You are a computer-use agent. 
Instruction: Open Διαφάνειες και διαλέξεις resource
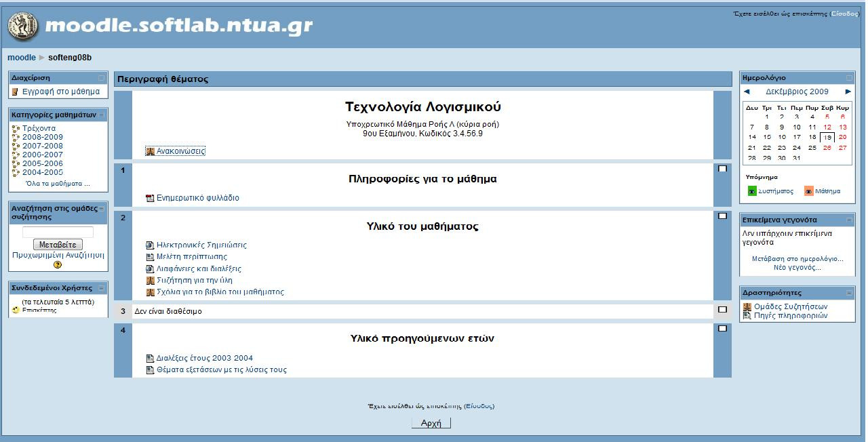[199, 268]
